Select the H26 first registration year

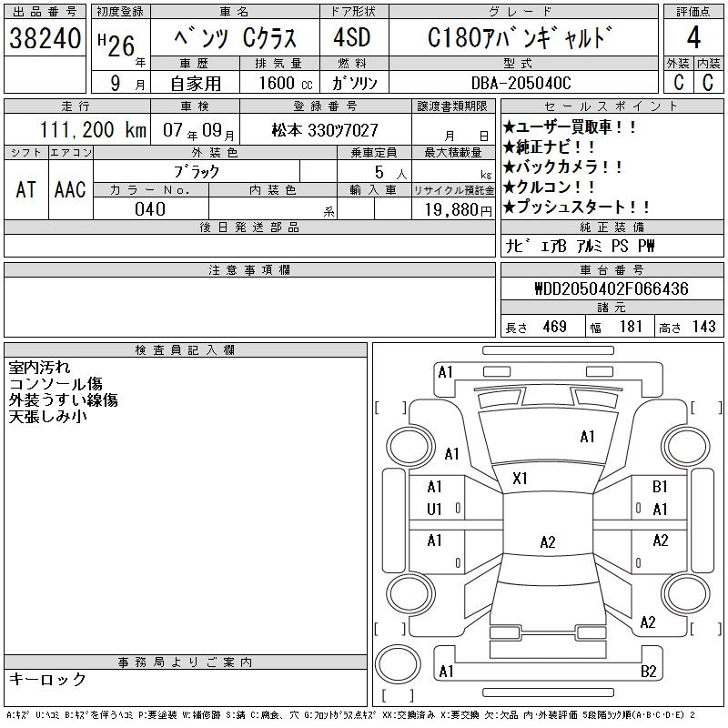(x=116, y=45)
